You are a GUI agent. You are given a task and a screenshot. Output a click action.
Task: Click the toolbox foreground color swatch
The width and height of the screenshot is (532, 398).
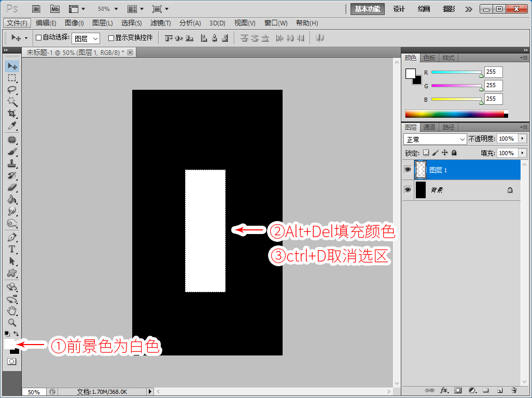[x=9, y=344]
